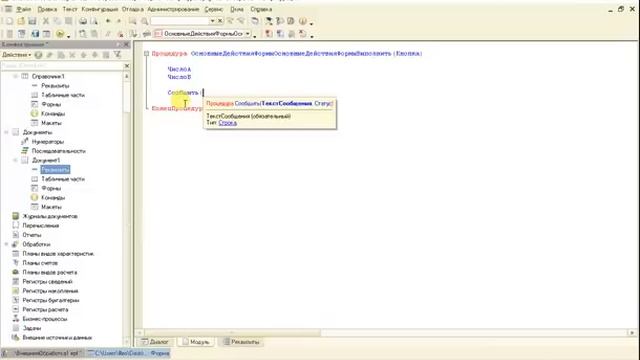
Task: Click the Undo arrow toolbar icon
Action: pyautogui.click(x=108, y=21)
